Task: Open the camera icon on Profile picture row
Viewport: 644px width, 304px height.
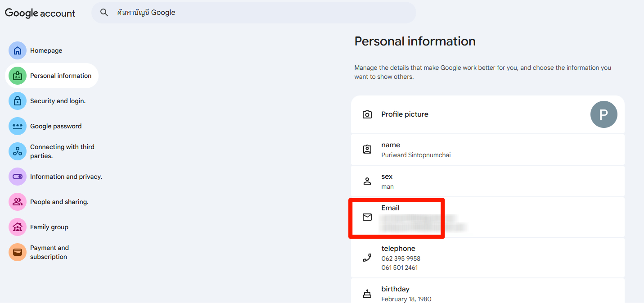Action: point(367,114)
